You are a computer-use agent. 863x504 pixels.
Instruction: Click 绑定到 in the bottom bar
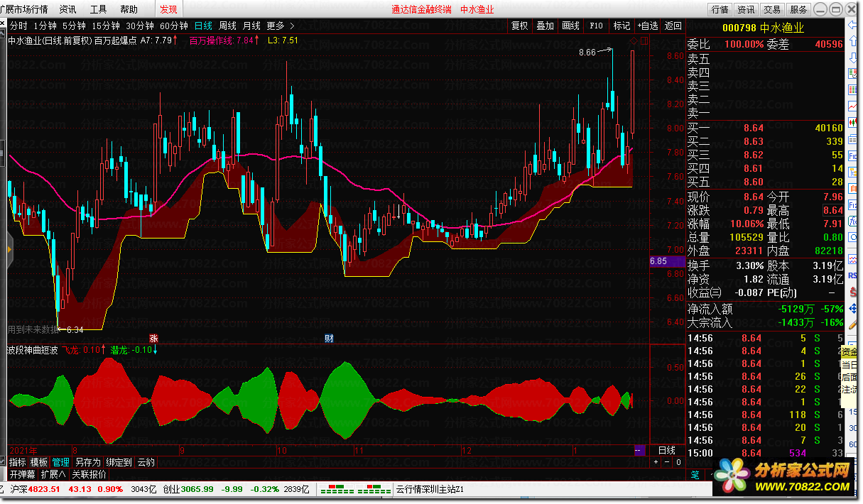tap(119, 462)
